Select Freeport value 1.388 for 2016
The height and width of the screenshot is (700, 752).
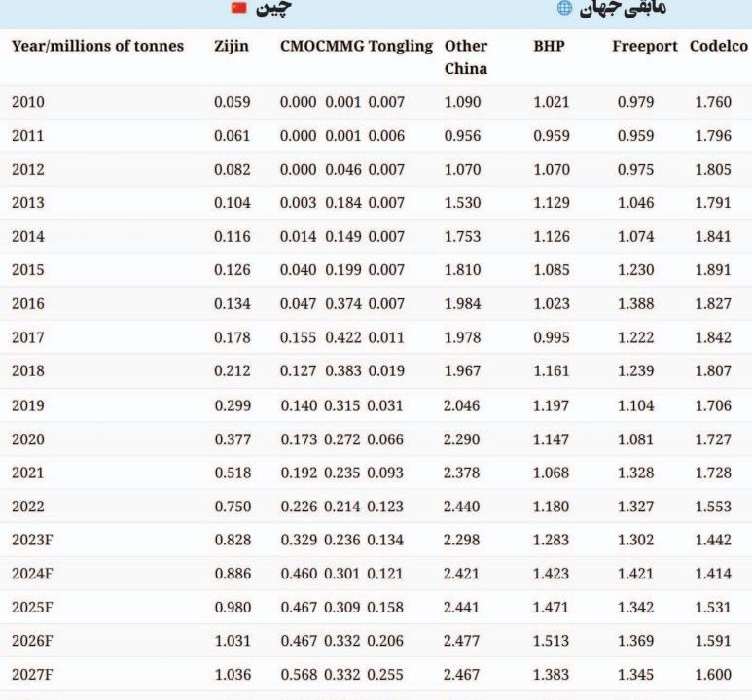click(x=635, y=304)
